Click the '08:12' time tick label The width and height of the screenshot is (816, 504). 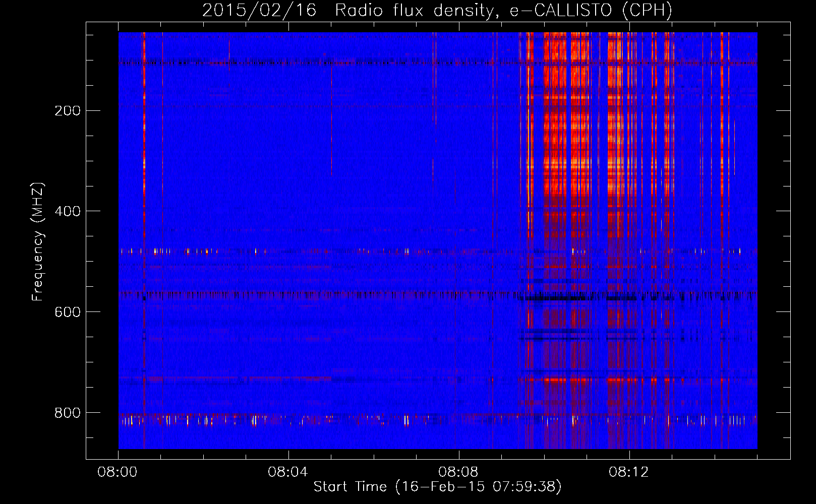coord(629,472)
